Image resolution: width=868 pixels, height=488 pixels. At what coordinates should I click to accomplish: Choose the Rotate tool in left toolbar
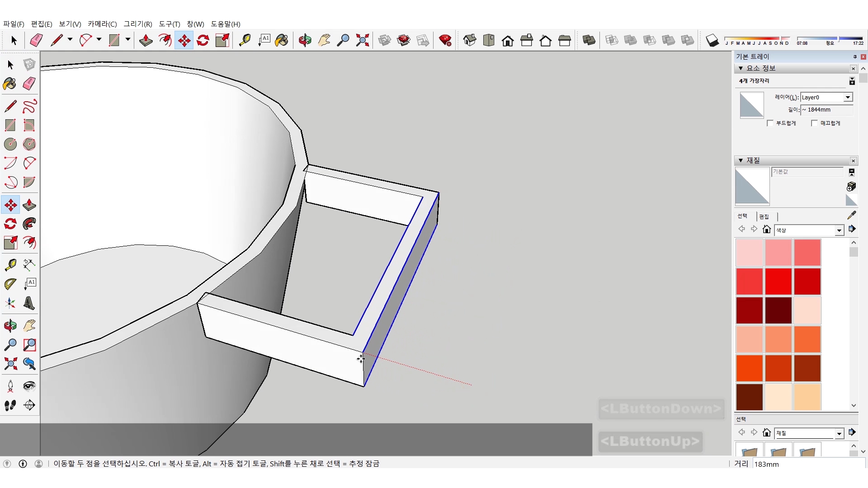coord(10,224)
